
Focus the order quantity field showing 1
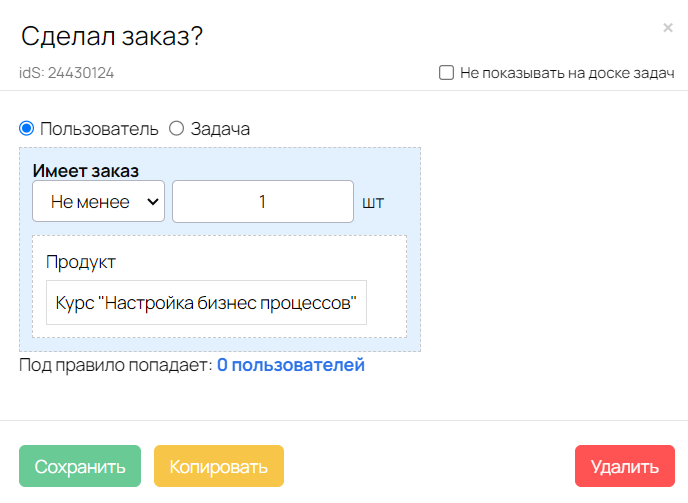pyautogui.click(x=262, y=201)
